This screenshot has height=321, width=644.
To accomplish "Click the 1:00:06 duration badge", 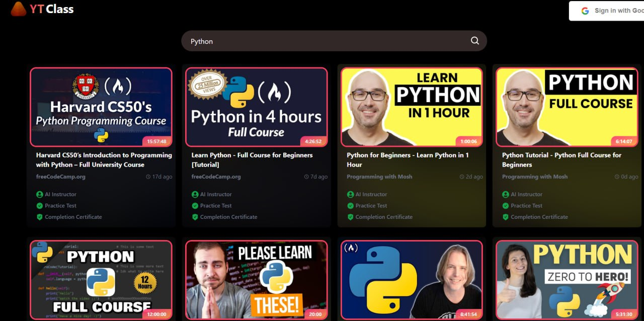I will (x=468, y=141).
